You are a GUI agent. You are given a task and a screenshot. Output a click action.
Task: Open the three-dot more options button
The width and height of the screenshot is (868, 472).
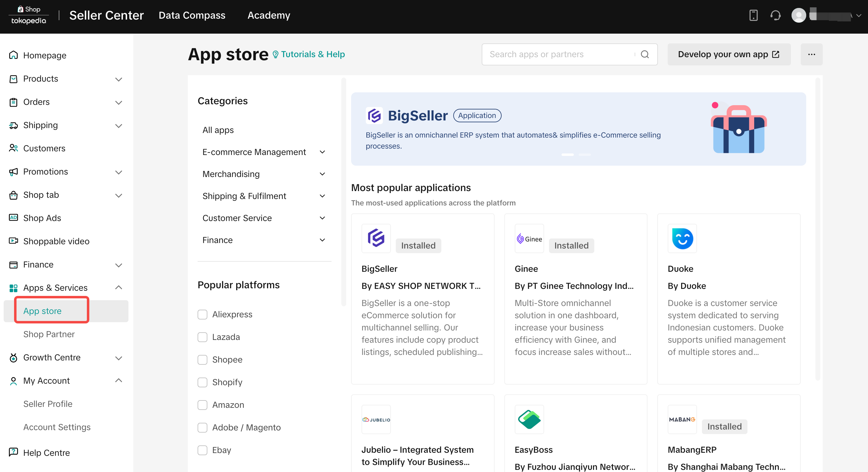(x=811, y=54)
